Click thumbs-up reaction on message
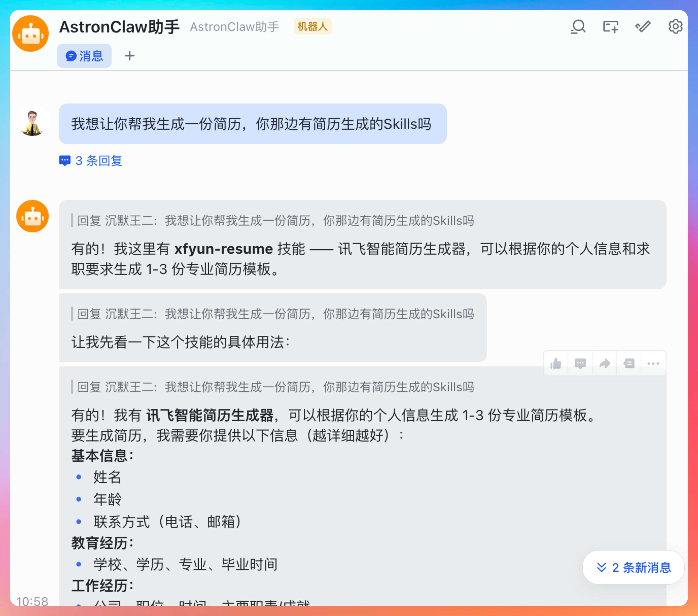The image size is (698, 616). point(556,364)
